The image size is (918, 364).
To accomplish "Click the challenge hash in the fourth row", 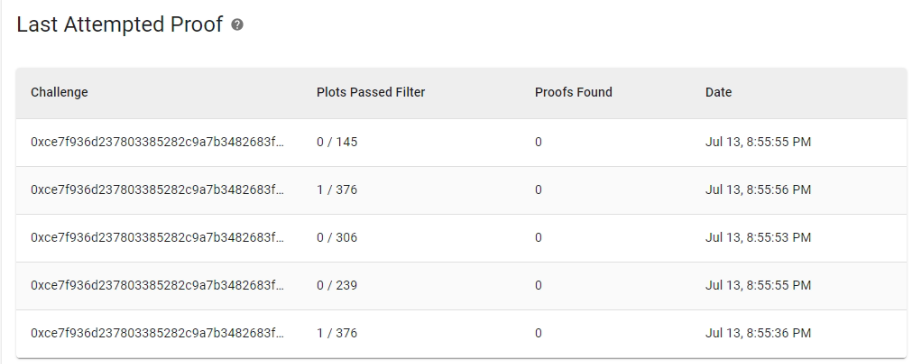I will pyautogui.click(x=157, y=286).
